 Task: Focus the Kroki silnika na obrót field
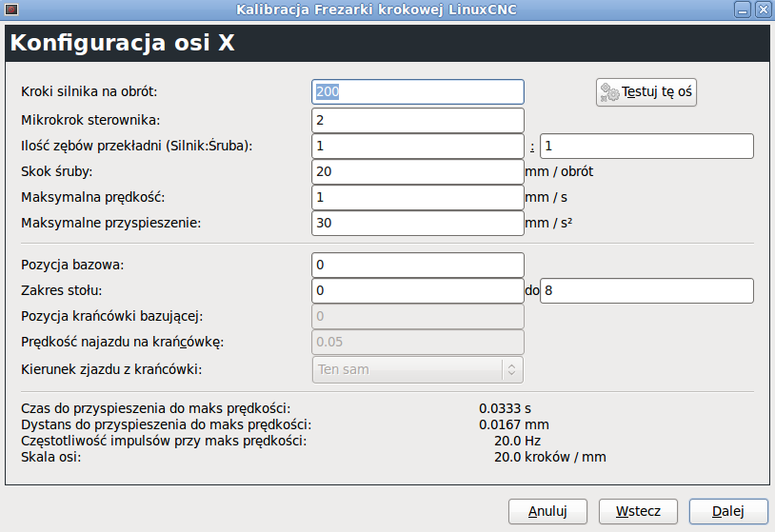pos(418,92)
